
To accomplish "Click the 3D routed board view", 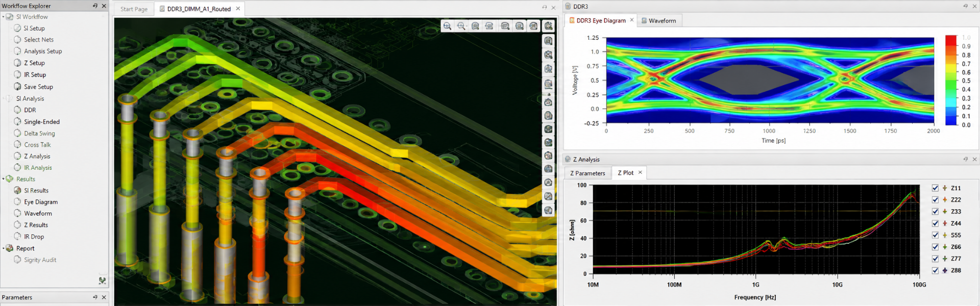I will click(x=335, y=162).
